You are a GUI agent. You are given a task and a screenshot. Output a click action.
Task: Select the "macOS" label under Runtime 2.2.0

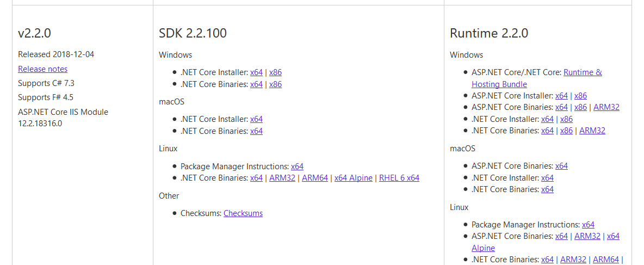462,149
